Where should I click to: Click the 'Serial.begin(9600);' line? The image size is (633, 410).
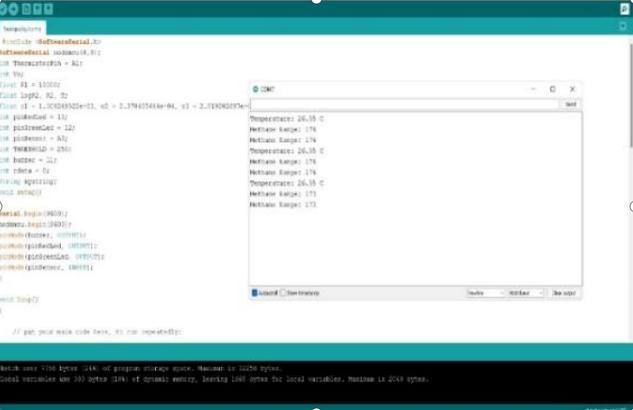click(x=34, y=214)
